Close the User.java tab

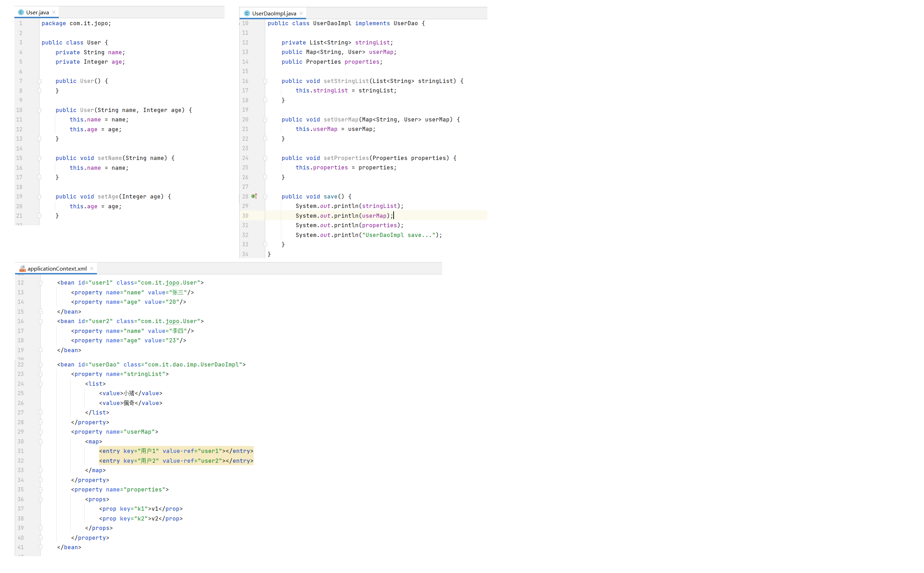coord(54,13)
